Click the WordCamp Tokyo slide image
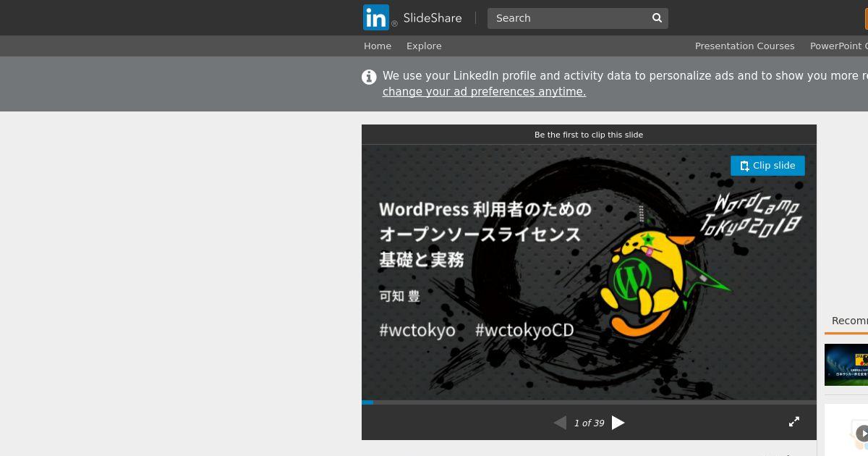Viewport: 868px width, 456px height. (x=589, y=272)
